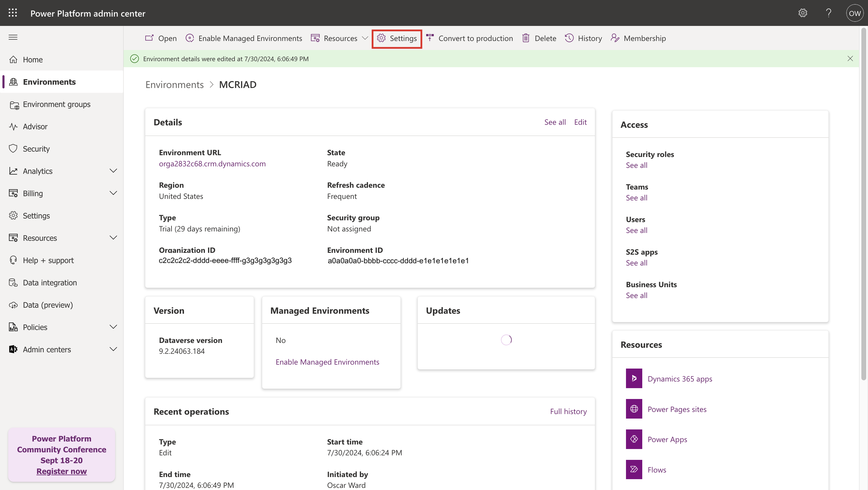868x490 pixels.
Task: Expand the Admin centers sidebar section
Action: [114, 349]
